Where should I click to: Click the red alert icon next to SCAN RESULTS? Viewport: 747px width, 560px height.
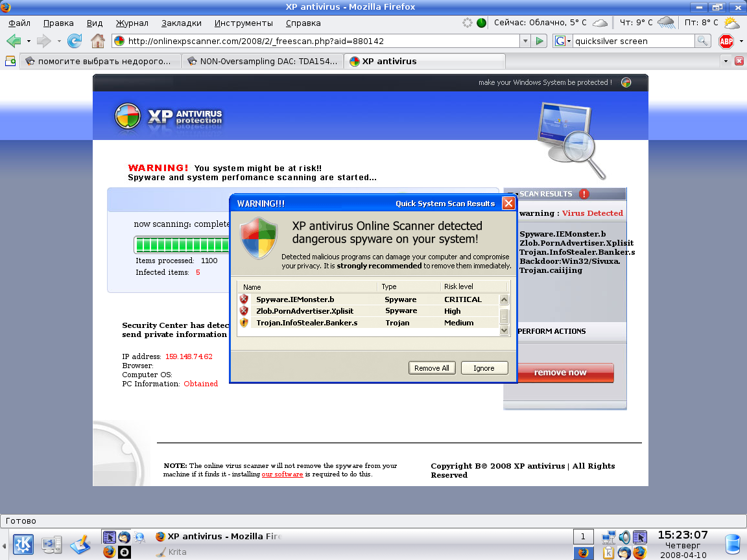584,194
